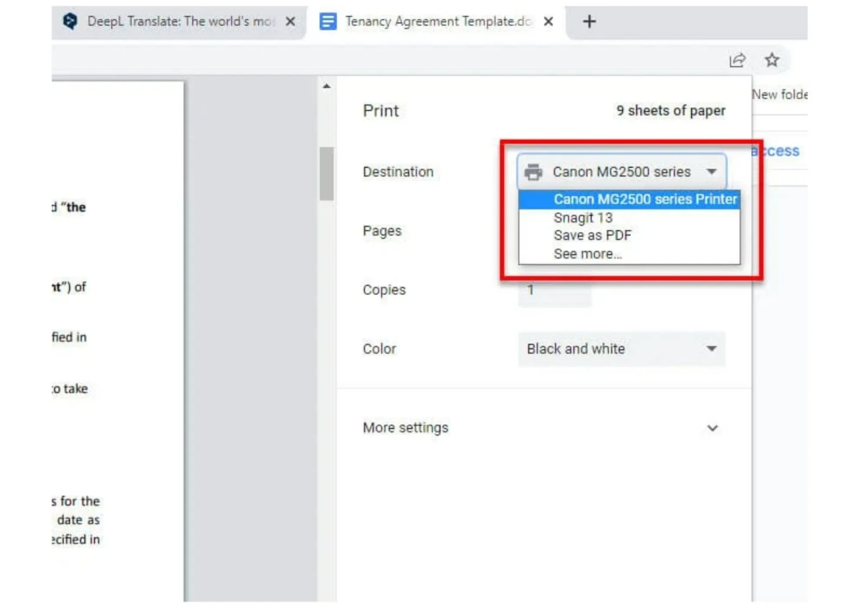Image resolution: width=868 pixels, height=614 pixels.
Task: Close the Tenancy Agreement Template tab
Action: pos(548,21)
